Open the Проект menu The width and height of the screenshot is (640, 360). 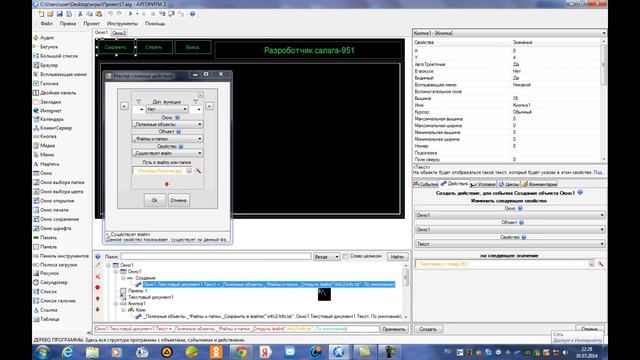(91, 24)
